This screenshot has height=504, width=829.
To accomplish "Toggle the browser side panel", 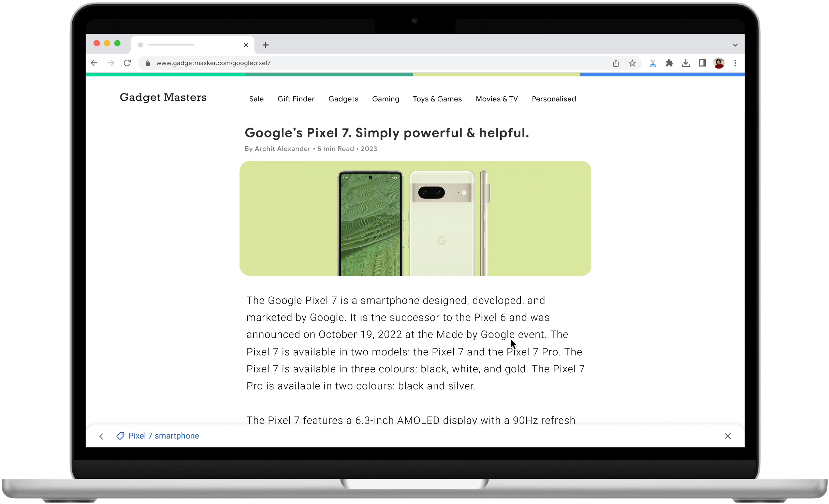I will coord(702,63).
